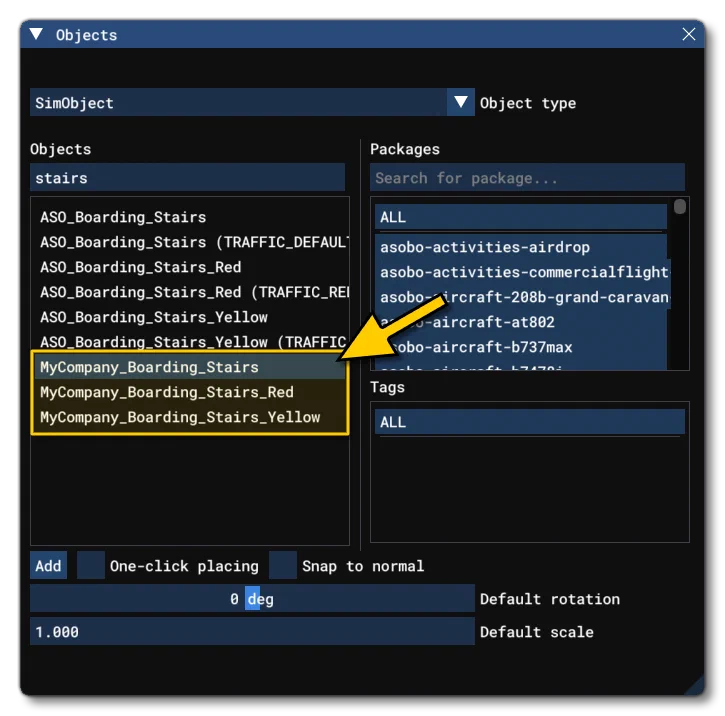725x716 pixels.
Task: Open the Object type dropdown arrow
Action: click(461, 102)
